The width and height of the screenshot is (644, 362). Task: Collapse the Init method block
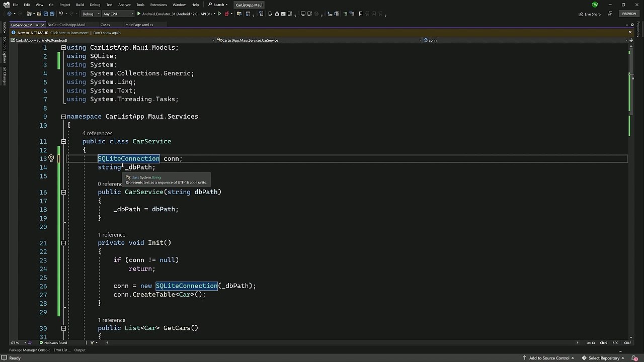click(63, 243)
